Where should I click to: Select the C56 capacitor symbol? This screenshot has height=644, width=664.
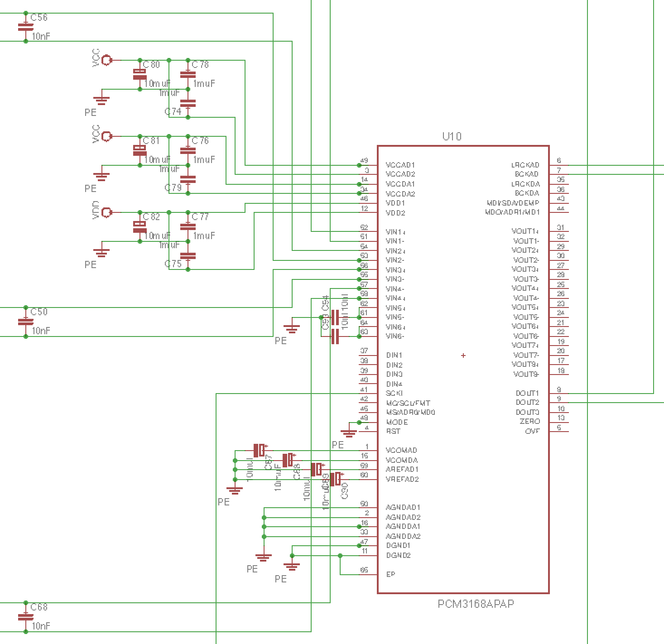coord(25,27)
